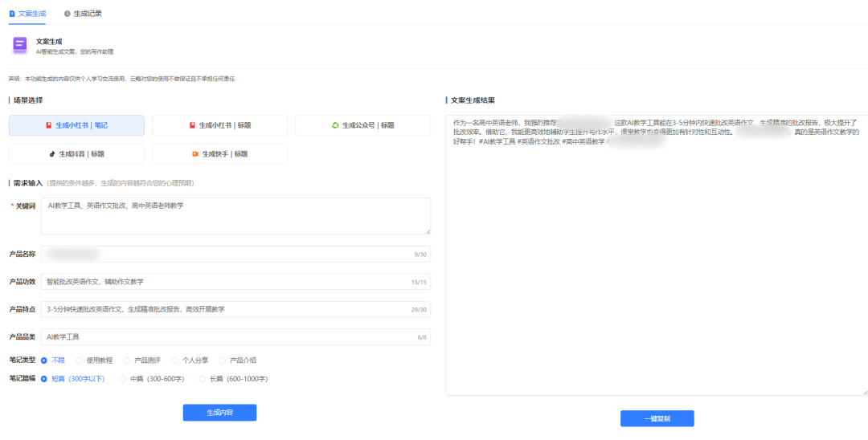This screenshot has width=868, height=440.
Task: Select 中篇 (300-600字) length option
Action: [x=123, y=379]
